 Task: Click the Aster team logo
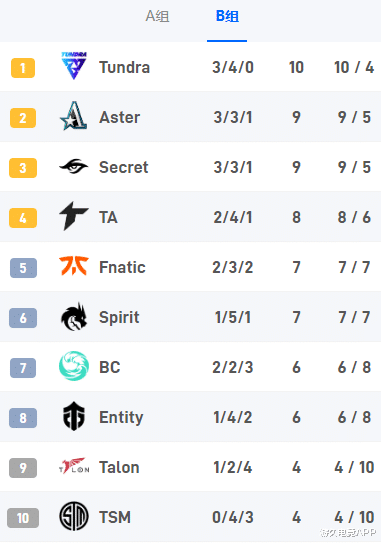click(74, 116)
